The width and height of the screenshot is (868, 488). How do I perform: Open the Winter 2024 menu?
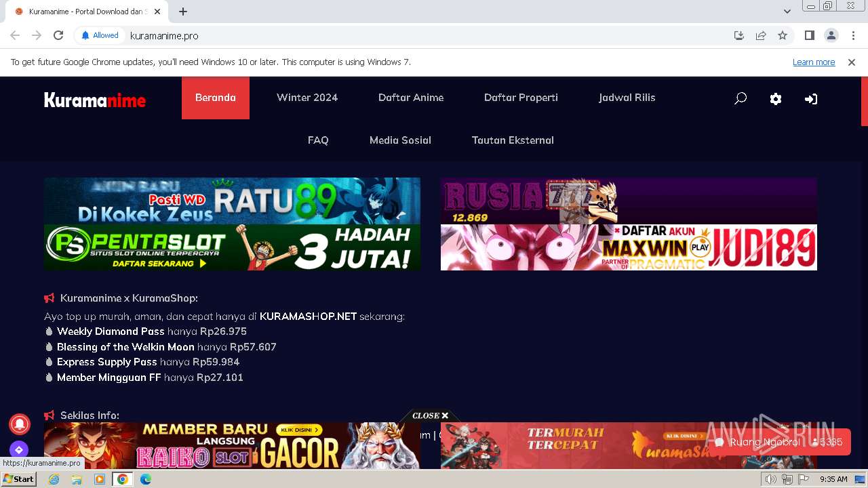pos(307,98)
